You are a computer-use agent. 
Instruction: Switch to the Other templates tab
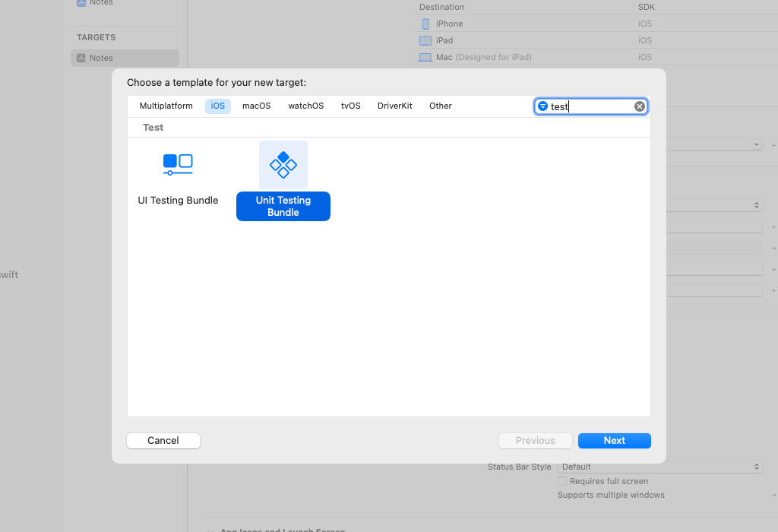tap(440, 106)
